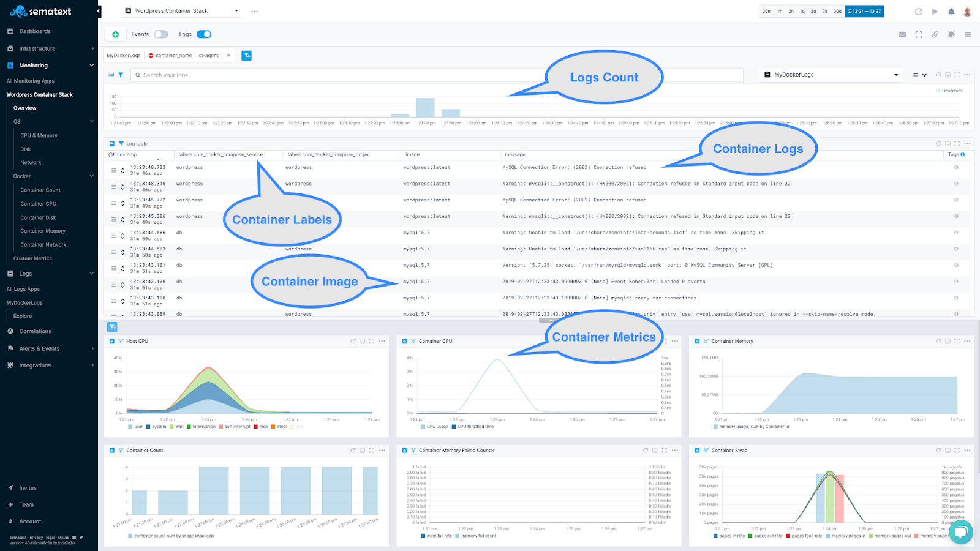Toggle 'mem fail rate' legend entry

[x=437, y=536]
